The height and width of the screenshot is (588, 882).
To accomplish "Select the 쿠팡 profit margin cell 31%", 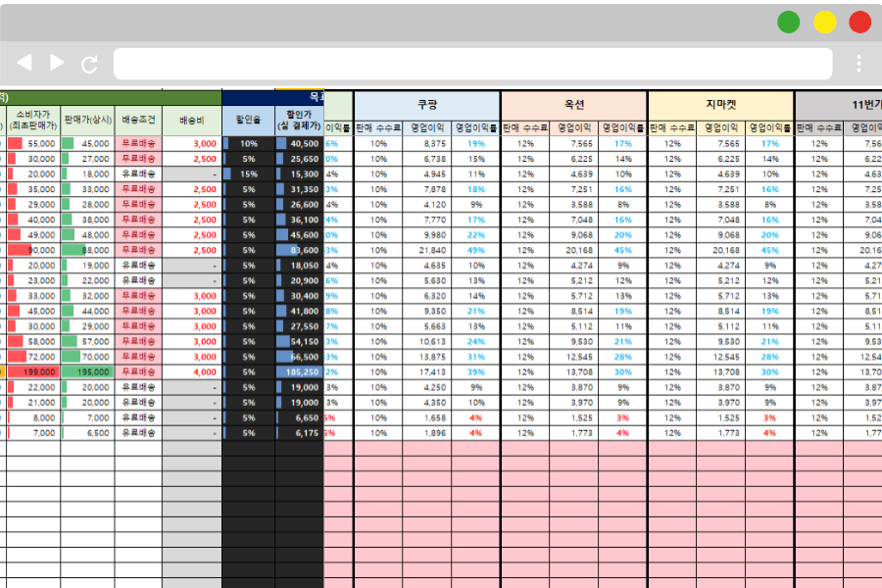I will coord(476,357).
